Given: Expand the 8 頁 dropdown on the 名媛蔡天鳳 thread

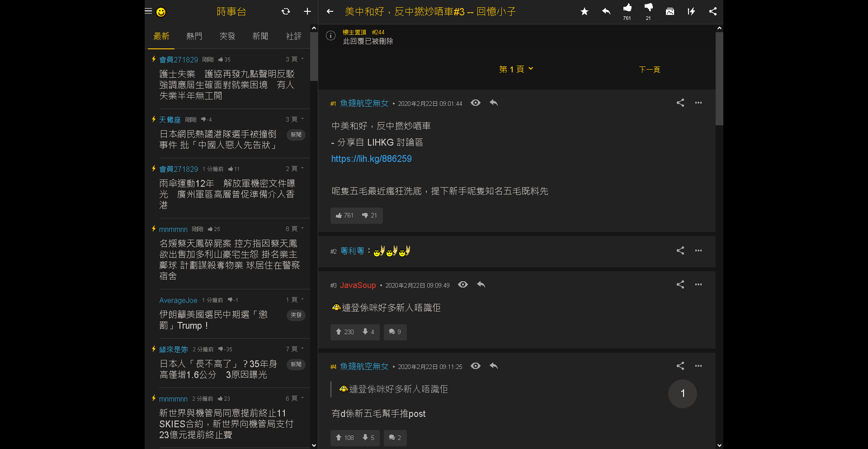Looking at the screenshot, I should (295, 229).
